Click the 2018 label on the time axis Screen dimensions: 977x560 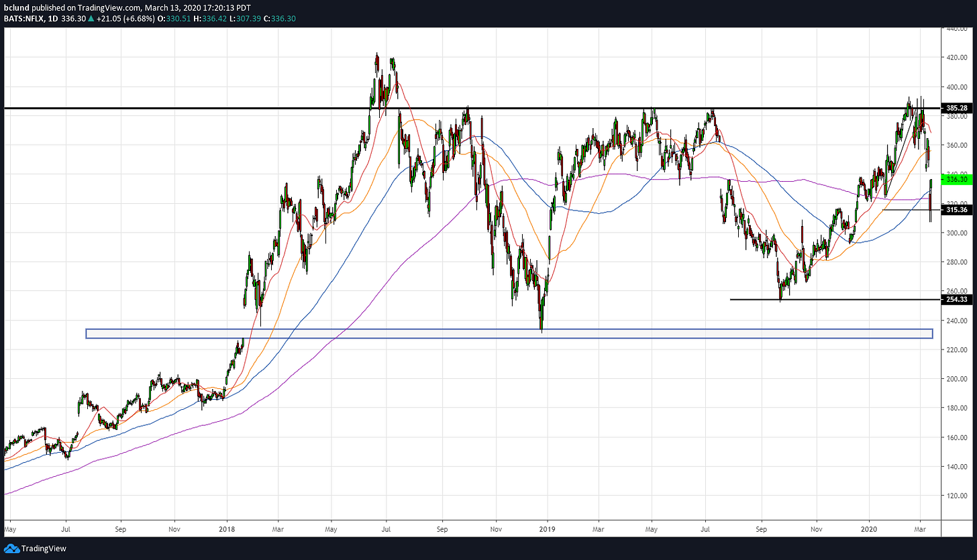pos(227,528)
